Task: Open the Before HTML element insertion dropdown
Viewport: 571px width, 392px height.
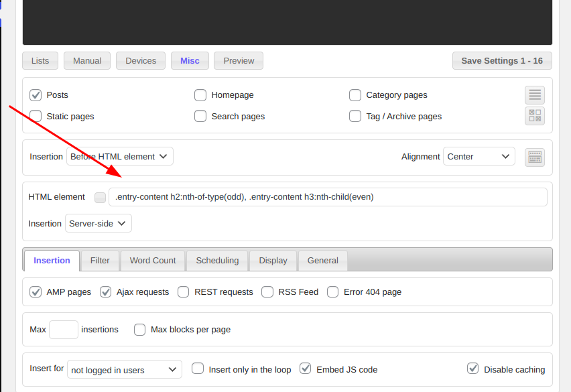Action: click(x=120, y=157)
